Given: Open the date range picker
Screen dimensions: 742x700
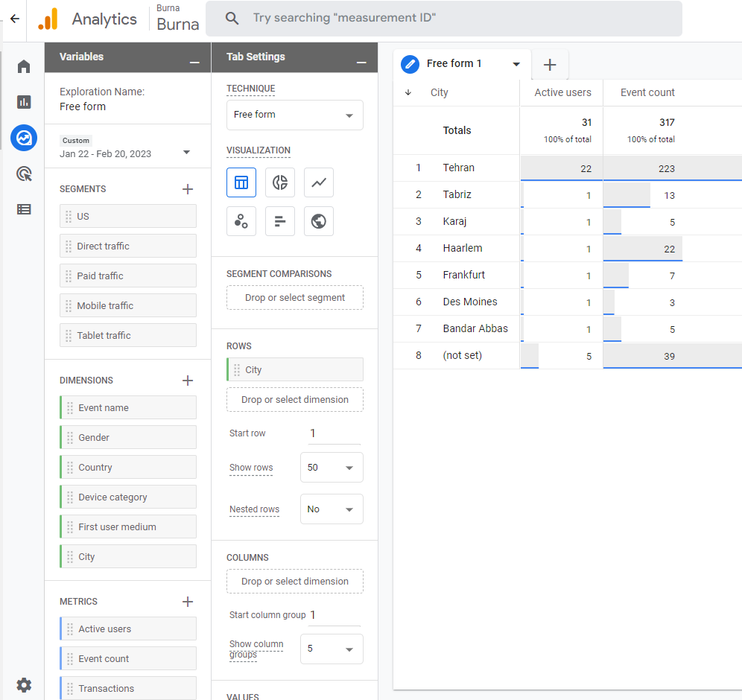Looking at the screenshot, I should (125, 153).
